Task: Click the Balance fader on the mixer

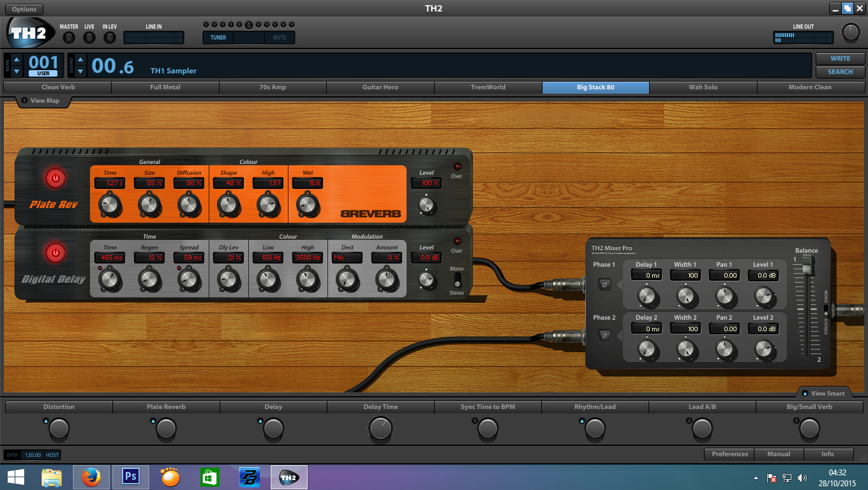Action: 806,265
